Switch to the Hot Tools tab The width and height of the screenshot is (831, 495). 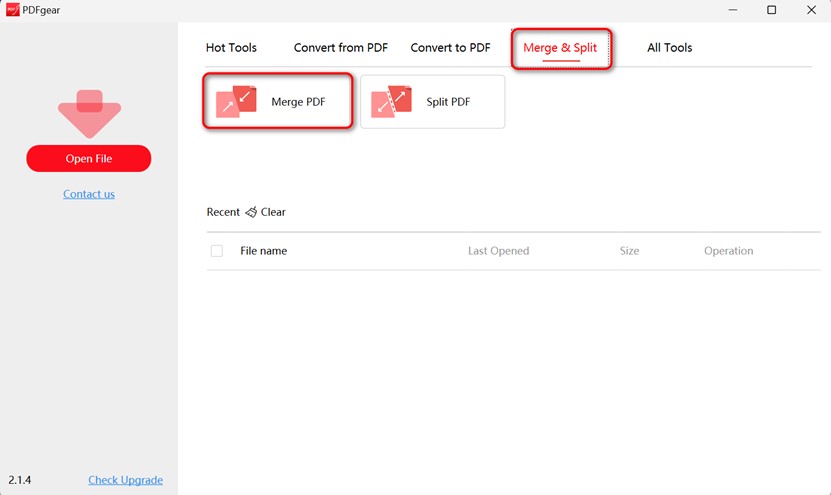tap(231, 48)
